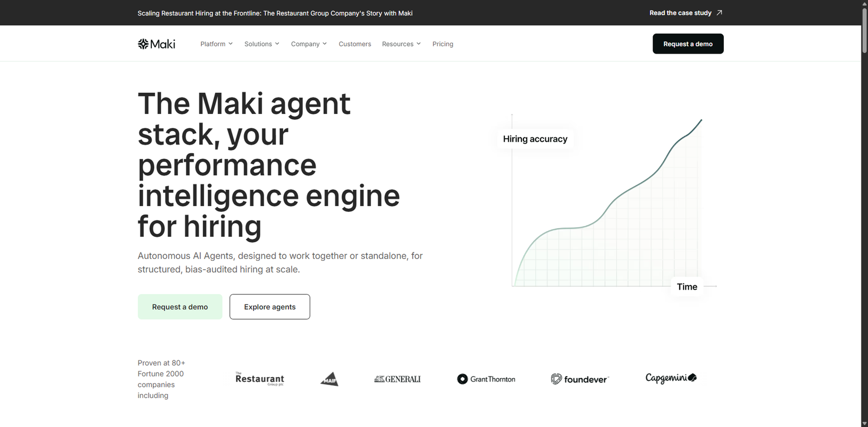The height and width of the screenshot is (427, 868).
Task: Open the Resources dropdown menu
Action: pos(401,44)
